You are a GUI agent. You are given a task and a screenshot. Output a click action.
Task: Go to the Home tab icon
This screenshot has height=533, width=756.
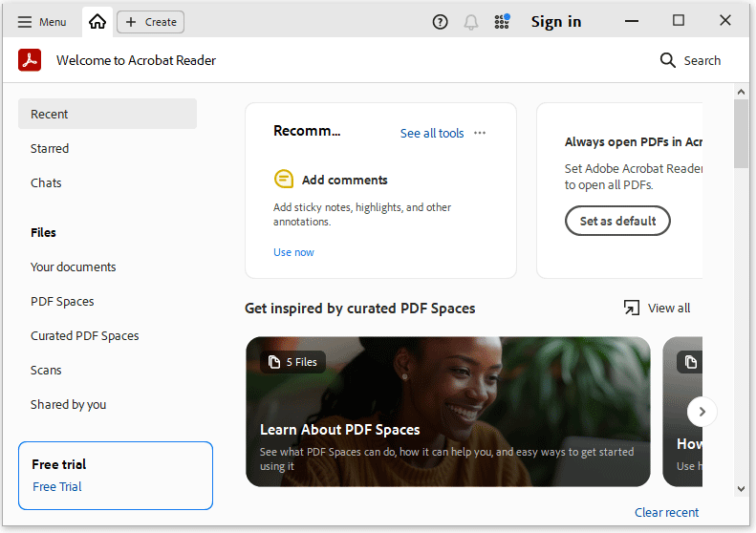(97, 22)
